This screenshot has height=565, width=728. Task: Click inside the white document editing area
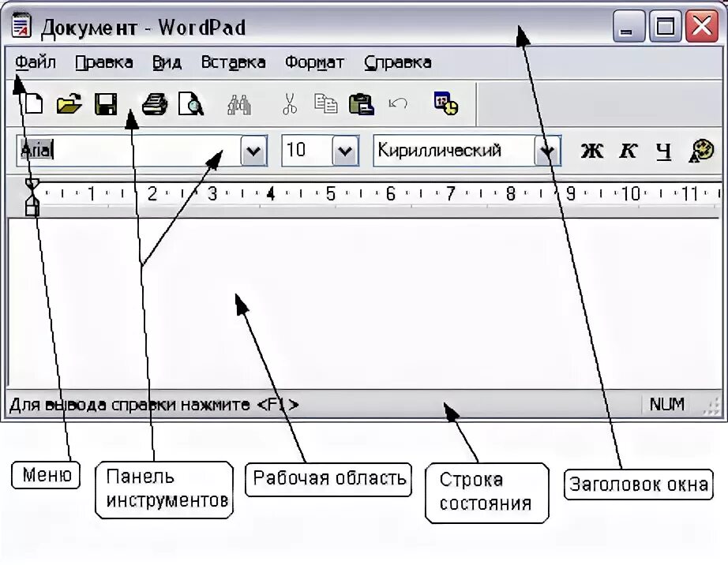coord(364,304)
